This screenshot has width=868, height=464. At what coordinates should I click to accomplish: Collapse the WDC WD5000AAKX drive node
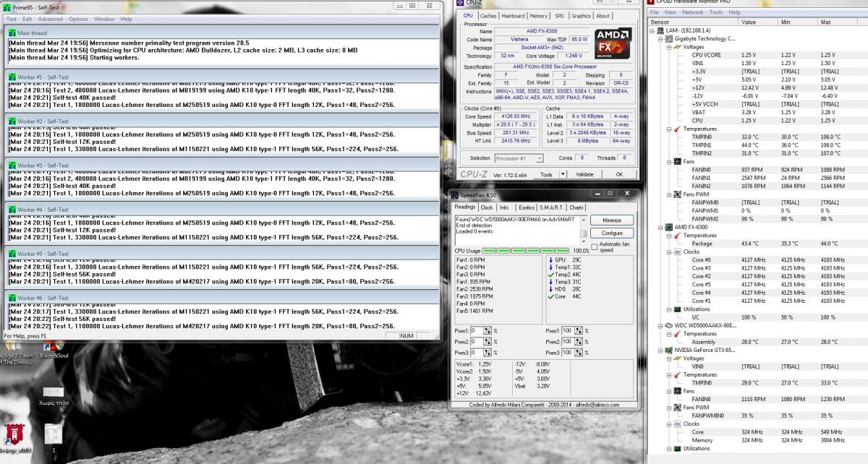pyautogui.click(x=660, y=326)
